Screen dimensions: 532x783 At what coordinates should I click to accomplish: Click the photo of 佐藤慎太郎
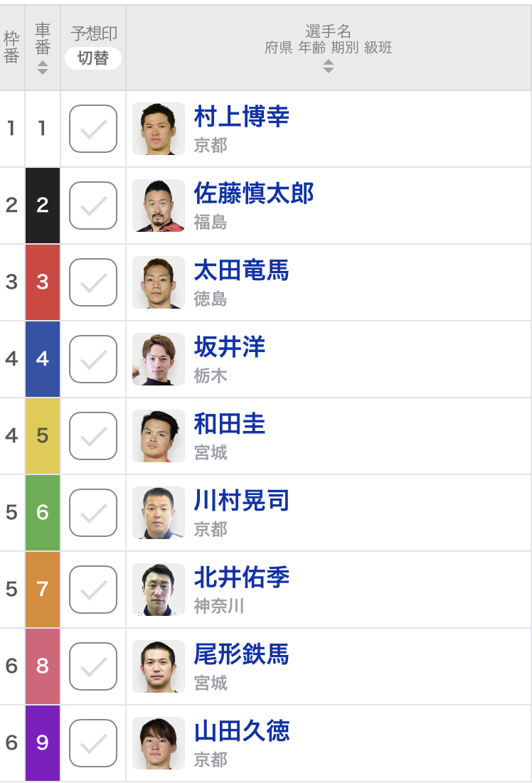click(x=159, y=206)
